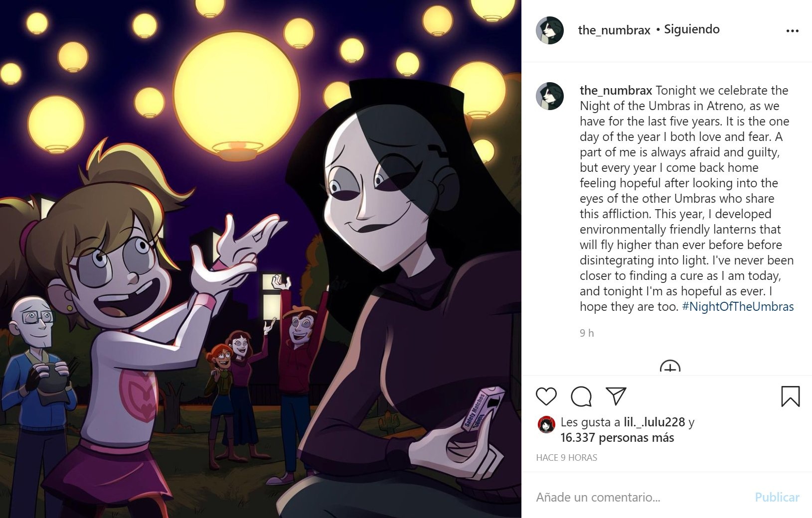Like the post with heart icon
Viewport: 812px width, 518px height.
tap(546, 396)
